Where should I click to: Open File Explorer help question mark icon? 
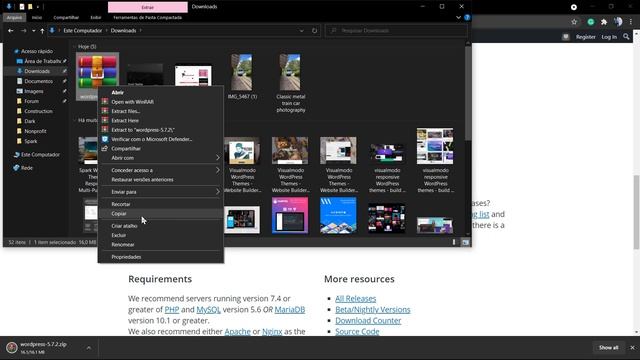pos(467,18)
